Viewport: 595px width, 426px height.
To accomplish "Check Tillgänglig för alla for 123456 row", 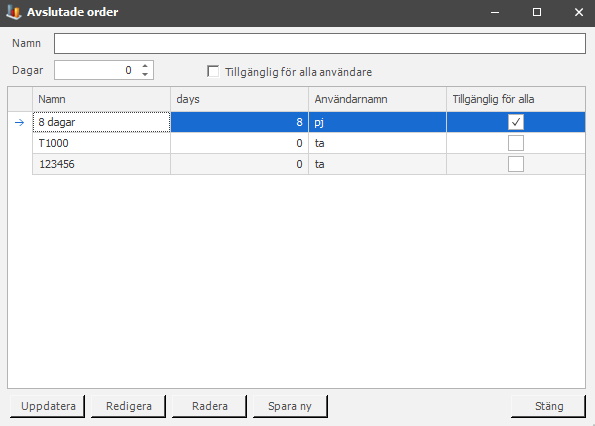I will pyautogui.click(x=516, y=164).
